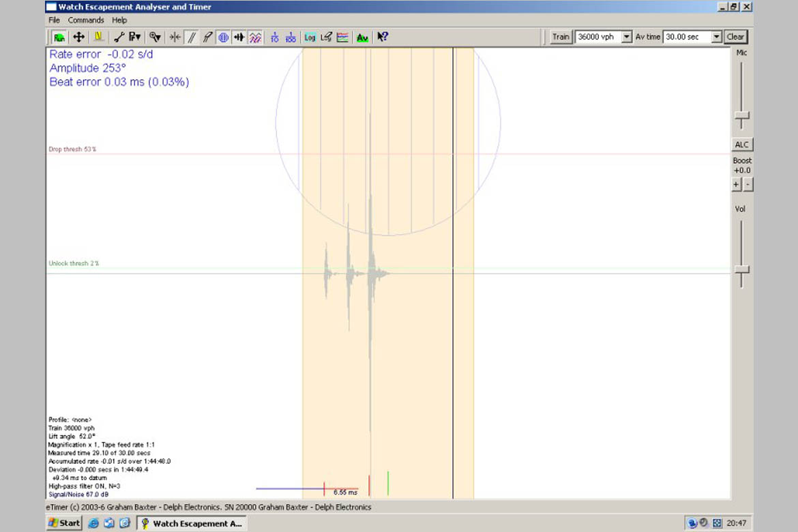Toggle the wavy traces display button
This screenshot has height=532, width=798.
click(x=255, y=38)
